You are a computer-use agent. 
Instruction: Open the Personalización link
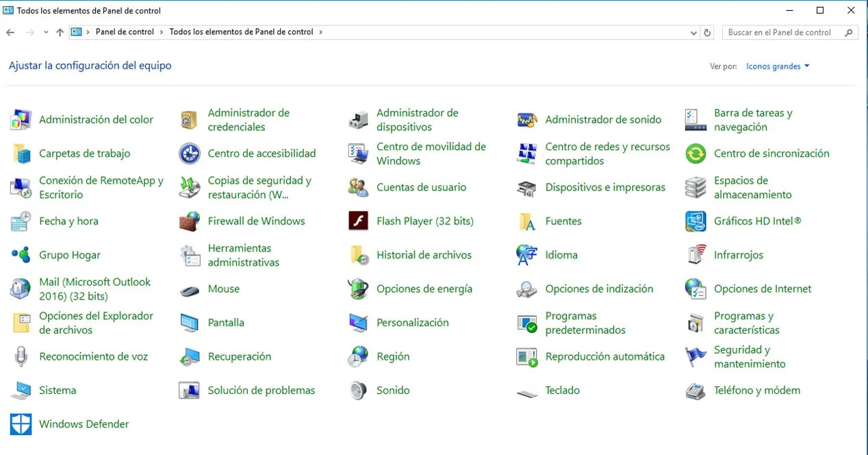coord(413,323)
